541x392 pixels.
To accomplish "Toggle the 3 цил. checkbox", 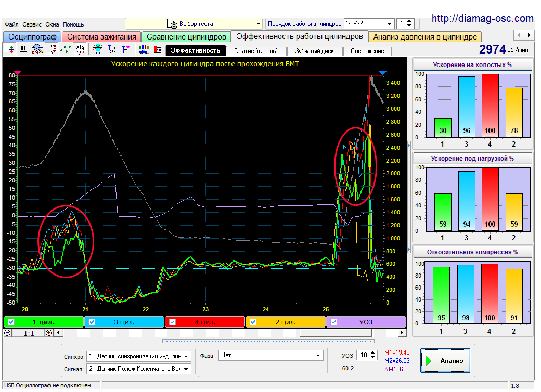I will (92, 322).
